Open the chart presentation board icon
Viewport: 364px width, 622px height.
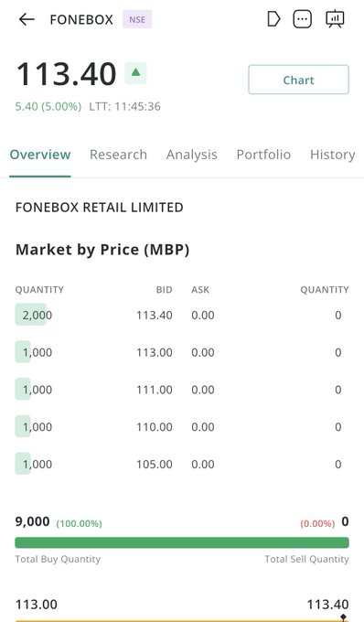coord(335,18)
